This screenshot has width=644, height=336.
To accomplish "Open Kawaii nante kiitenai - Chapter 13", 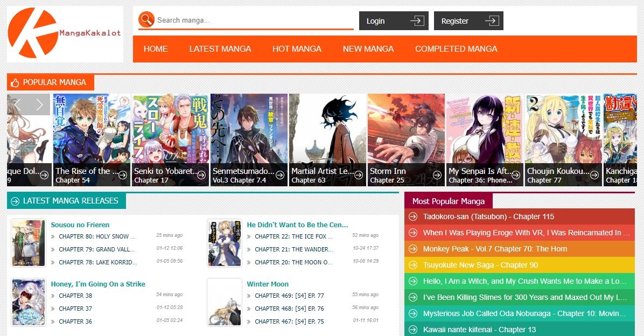I will (x=479, y=330).
